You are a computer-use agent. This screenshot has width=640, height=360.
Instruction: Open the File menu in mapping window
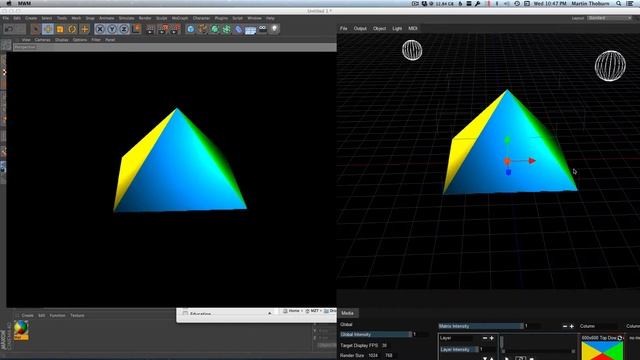click(344, 29)
